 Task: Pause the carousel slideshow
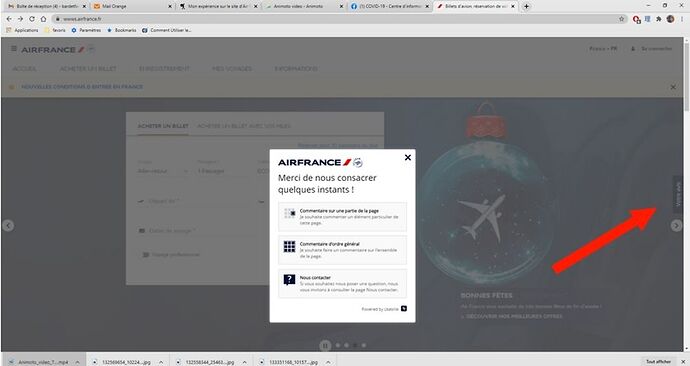pos(325,345)
